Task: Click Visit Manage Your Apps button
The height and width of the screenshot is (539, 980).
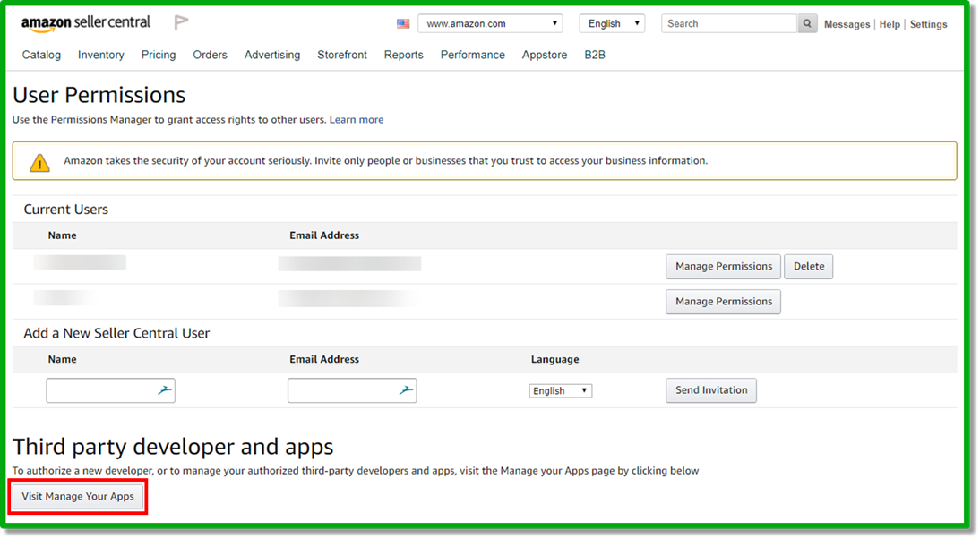Action: click(x=78, y=497)
